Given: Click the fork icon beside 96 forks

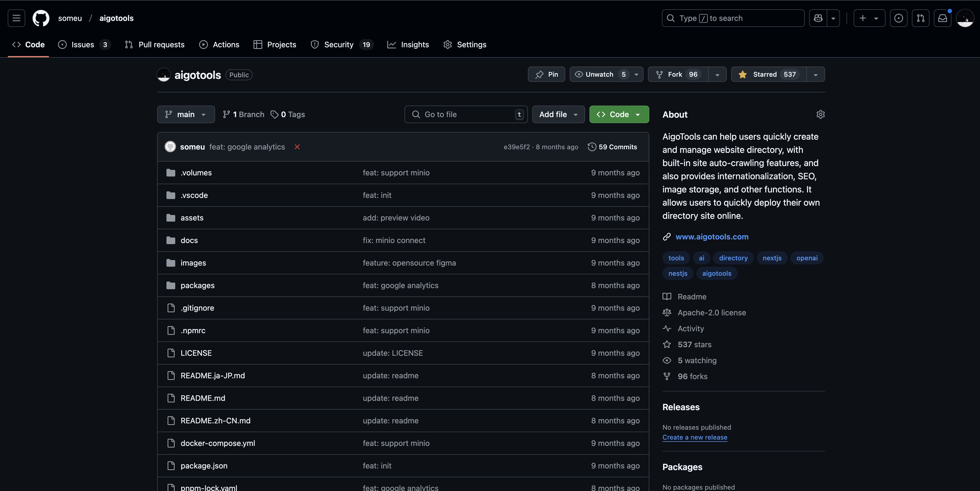Looking at the screenshot, I should pyautogui.click(x=667, y=377).
